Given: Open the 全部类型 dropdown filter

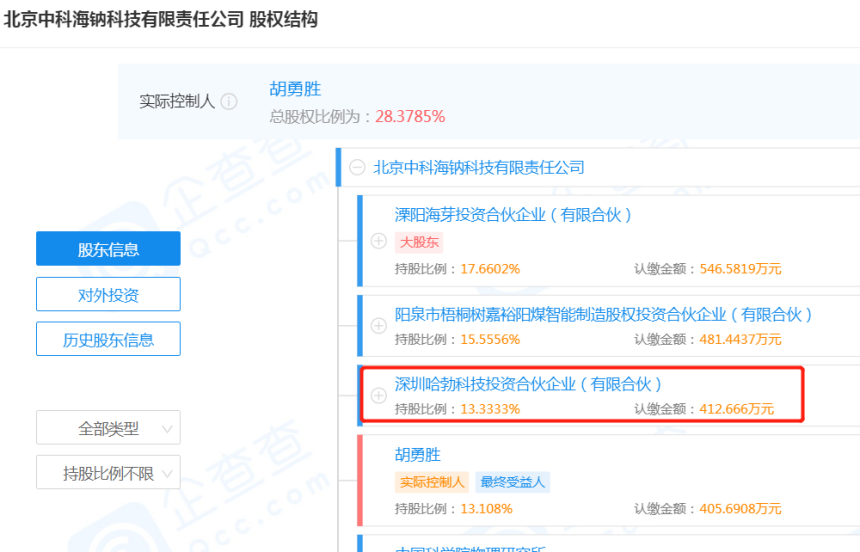Looking at the screenshot, I should point(108,428).
